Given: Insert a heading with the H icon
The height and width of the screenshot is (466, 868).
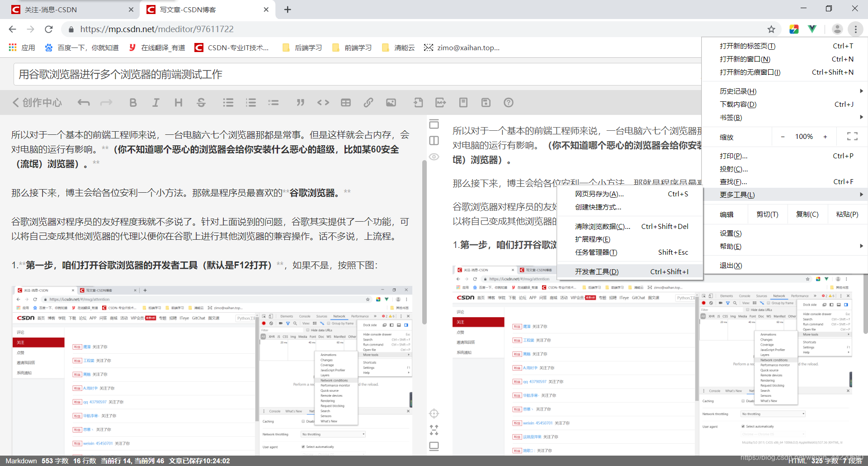Looking at the screenshot, I should click(x=179, y=103).
